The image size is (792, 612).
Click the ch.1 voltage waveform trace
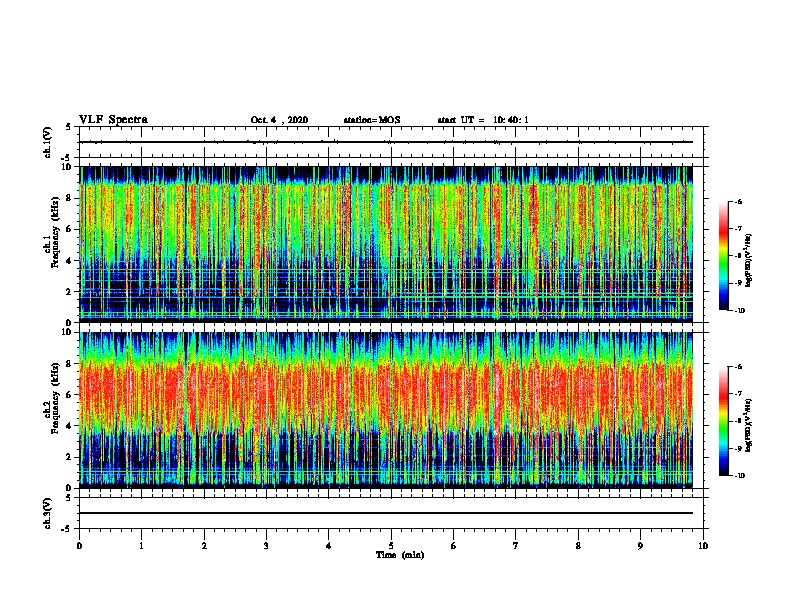(x=386, y=142)
